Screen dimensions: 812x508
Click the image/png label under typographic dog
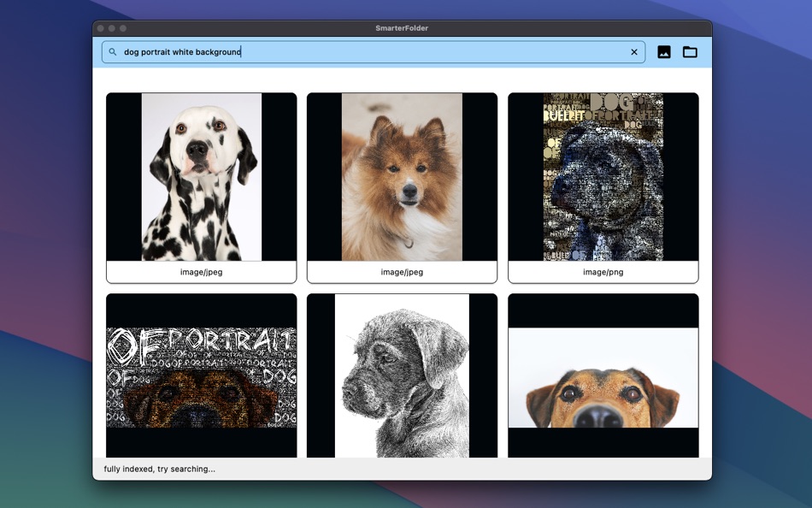pos(603,272)
